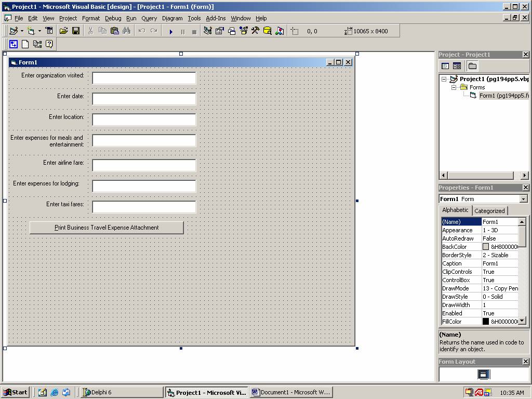Switch to Document1 Microsoft Word in taskbar
The height and width of the screenshot is (399, 532).
291,392
